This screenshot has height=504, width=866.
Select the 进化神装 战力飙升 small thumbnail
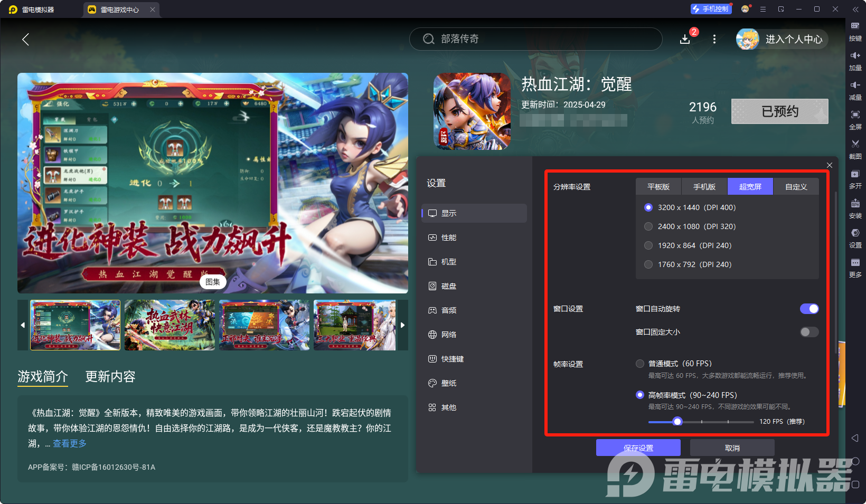[75, 325]
